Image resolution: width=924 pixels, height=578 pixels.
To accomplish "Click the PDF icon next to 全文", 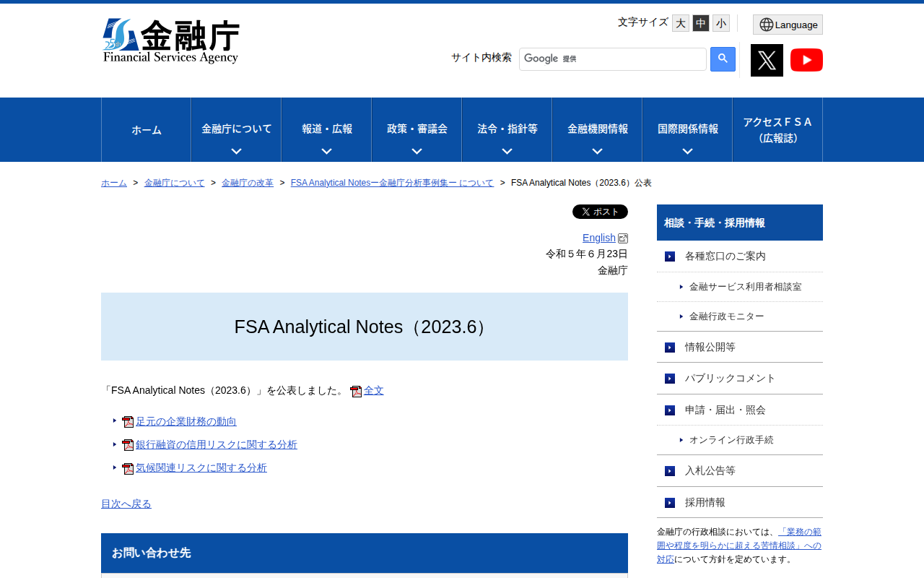I will [356, 392].
